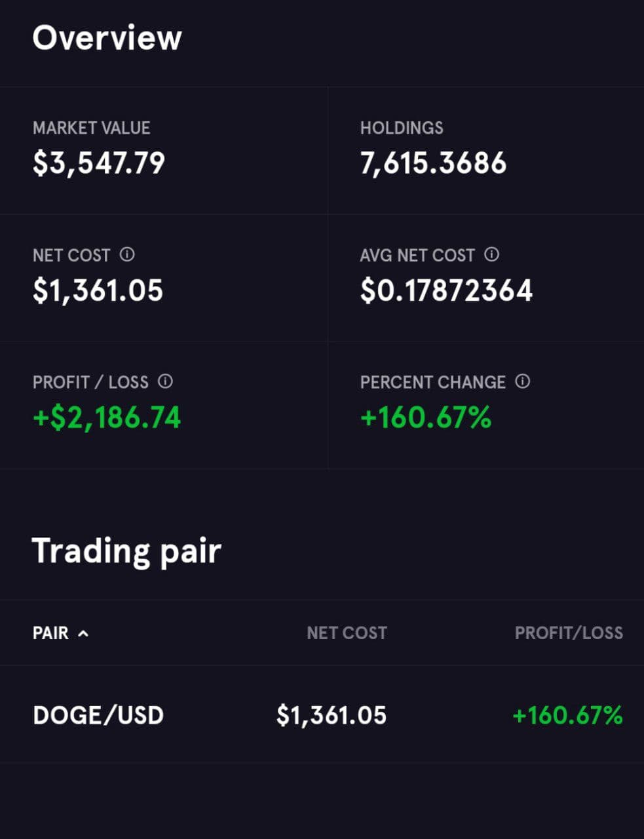Select the $1,361.05 net cost in DOGE/USD row
The height and width of the screenshot is (839, 644).
click(331, 715)
